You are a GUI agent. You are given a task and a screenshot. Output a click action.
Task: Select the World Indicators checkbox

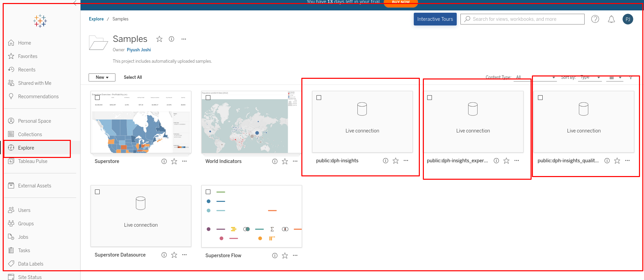point(208,98)
